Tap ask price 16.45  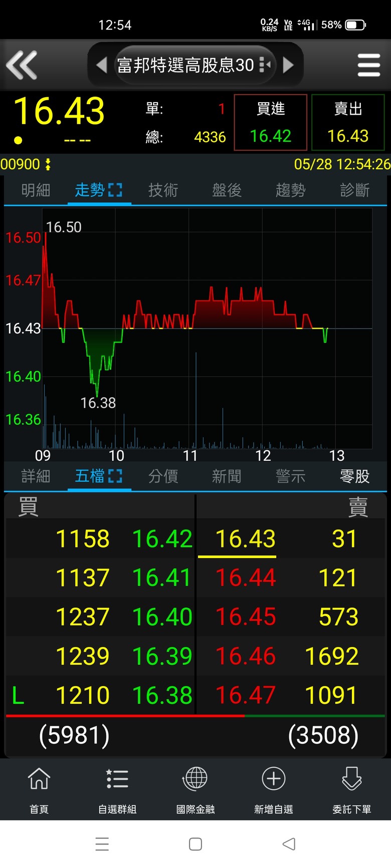click(246, 617)
